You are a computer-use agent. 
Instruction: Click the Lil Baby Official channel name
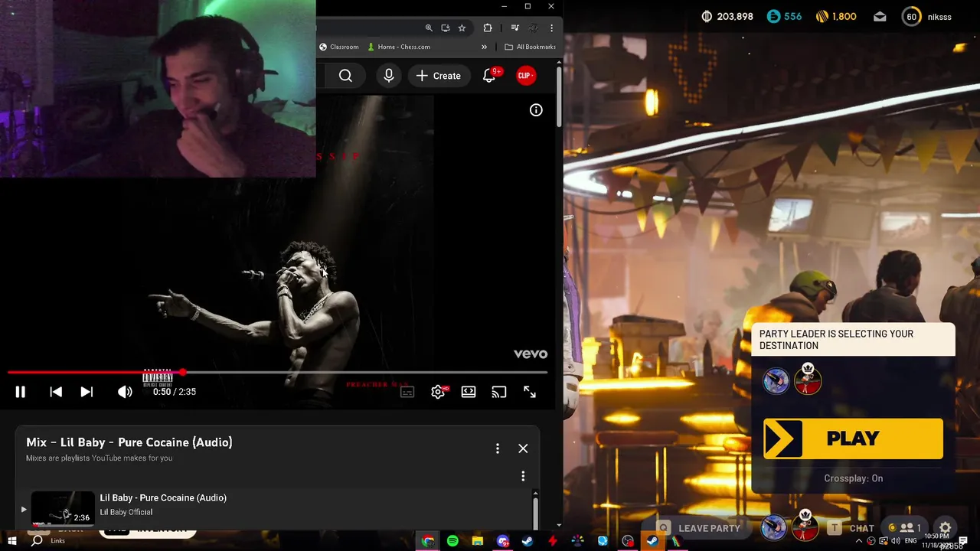click(x=126, y=512)
